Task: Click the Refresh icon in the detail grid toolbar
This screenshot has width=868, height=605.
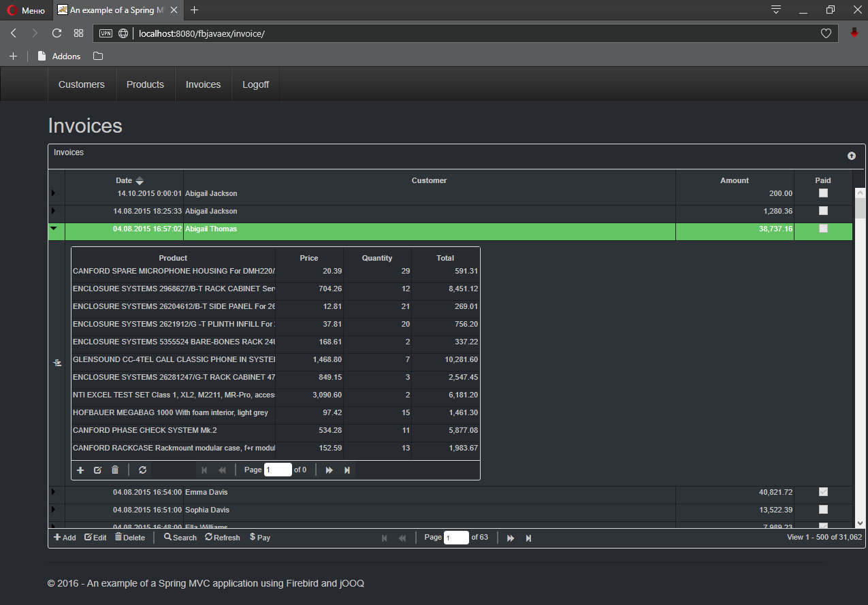Action: pos(142,470)
